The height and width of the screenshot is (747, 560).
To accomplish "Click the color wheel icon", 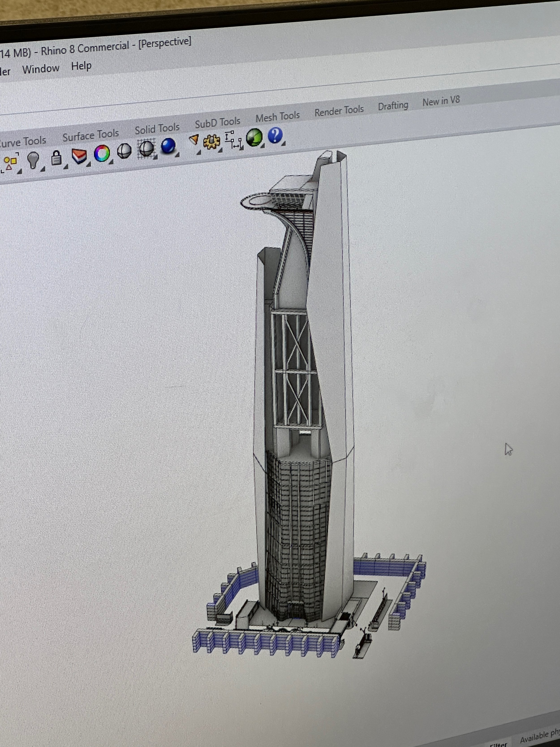I will coord(102,153).
